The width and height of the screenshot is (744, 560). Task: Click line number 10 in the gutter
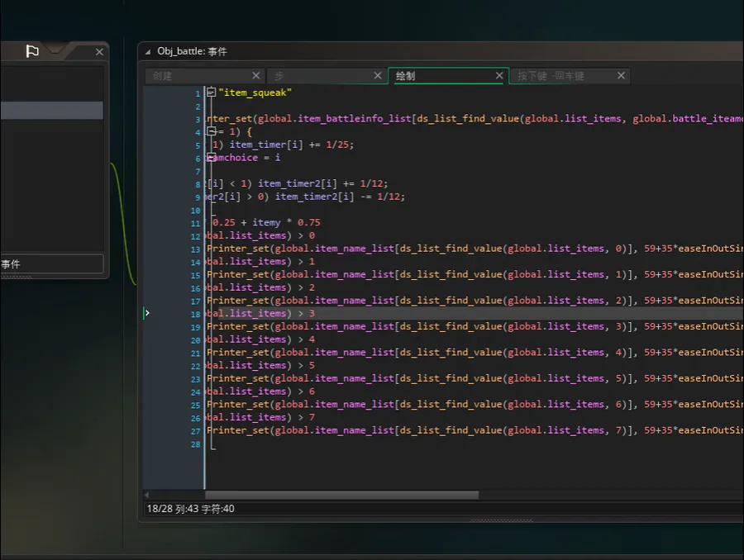coord(195,211)
